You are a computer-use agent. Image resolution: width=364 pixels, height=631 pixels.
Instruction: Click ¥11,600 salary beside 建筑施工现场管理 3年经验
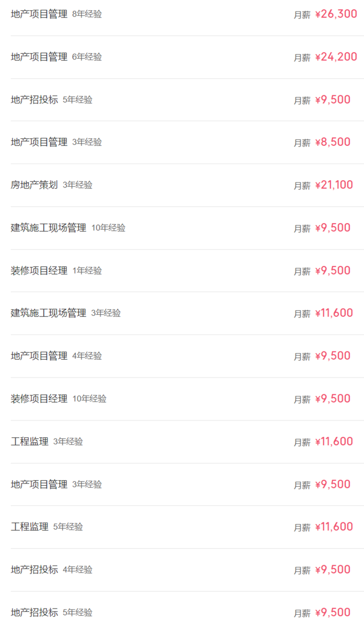click(334, 313)
